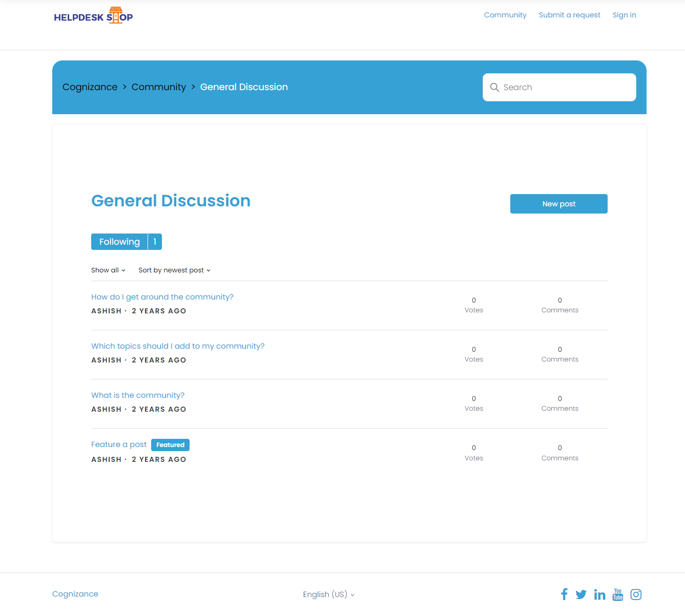
Task: Open the 'Feature a post' thread
Action: [x=119, y=444]
